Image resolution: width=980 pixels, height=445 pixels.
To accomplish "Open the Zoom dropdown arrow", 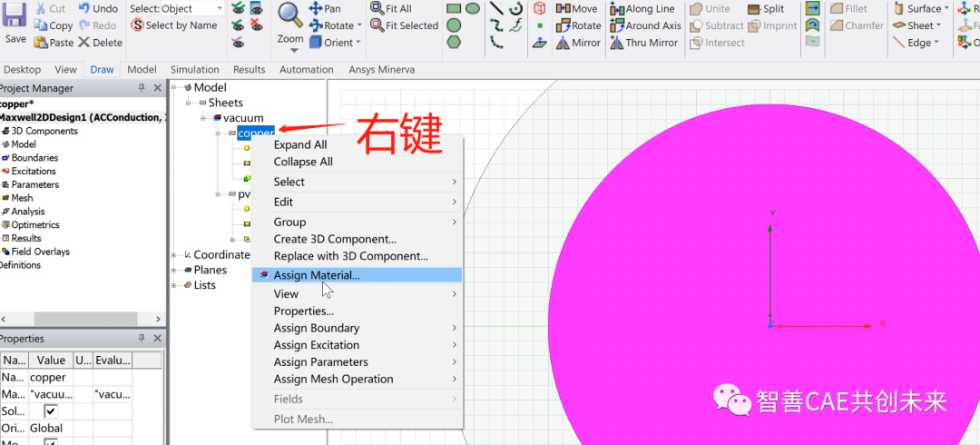I will pos(294,51).
